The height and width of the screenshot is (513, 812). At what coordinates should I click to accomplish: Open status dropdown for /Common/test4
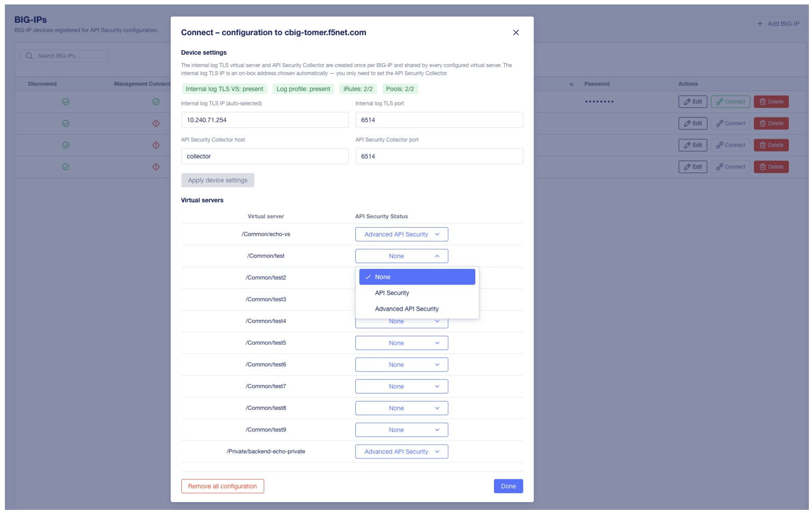click(402, 324)
